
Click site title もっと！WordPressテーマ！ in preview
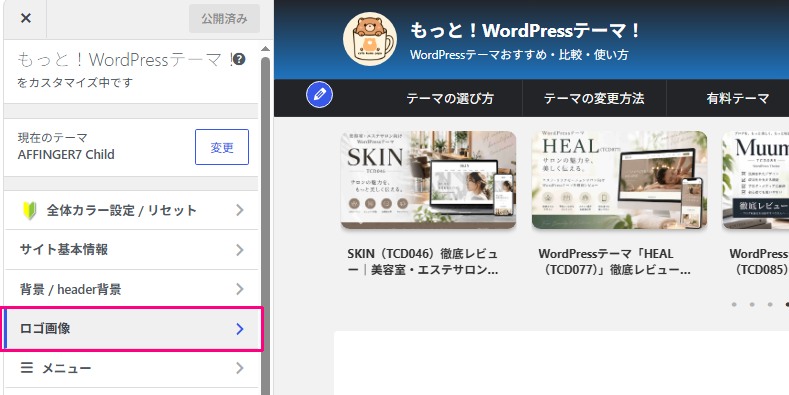click(526, 31)
